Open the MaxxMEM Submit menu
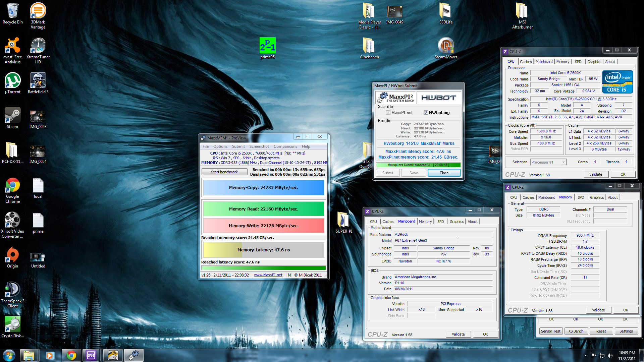The image size is (644, 362). [x=238, y=146]
